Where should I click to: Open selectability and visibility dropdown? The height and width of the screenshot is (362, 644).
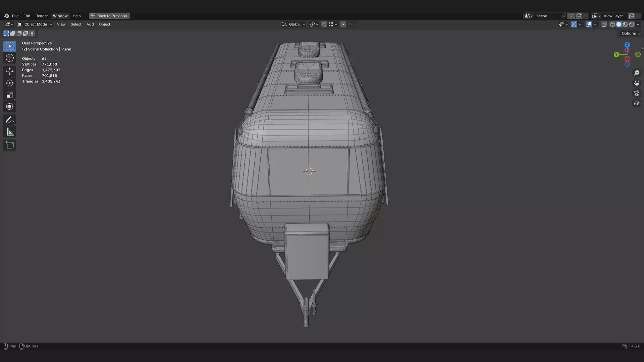[x=563, y=24]
